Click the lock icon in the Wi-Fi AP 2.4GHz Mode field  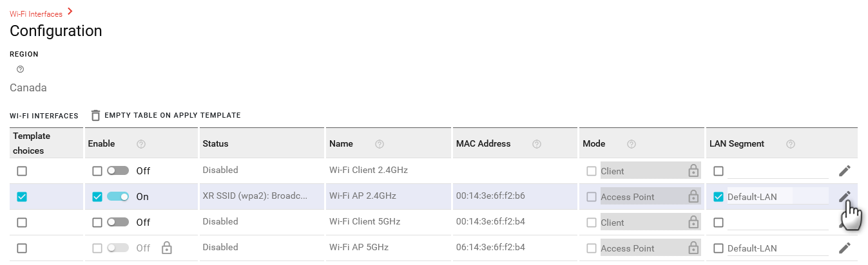point(693,197)
